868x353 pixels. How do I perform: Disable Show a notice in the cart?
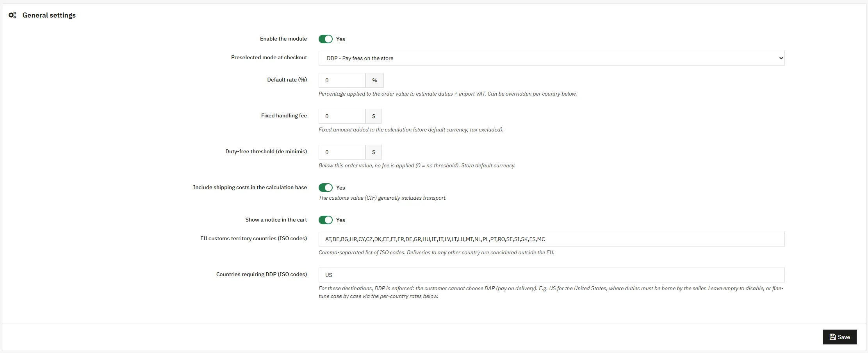click(326, 220)
